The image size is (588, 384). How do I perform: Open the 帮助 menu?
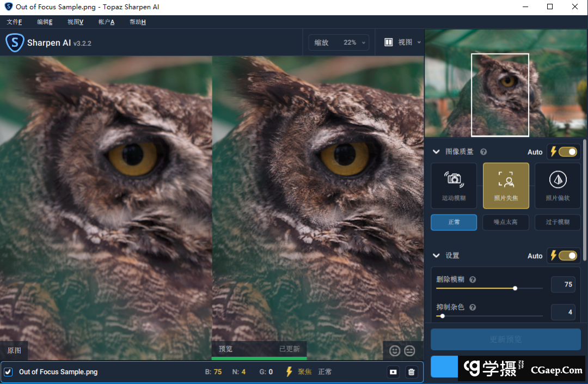(137, 22)
